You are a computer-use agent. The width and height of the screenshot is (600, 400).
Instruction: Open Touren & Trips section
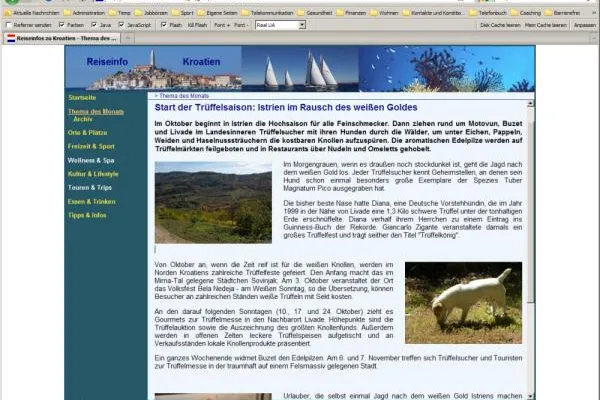click(90, 188)
